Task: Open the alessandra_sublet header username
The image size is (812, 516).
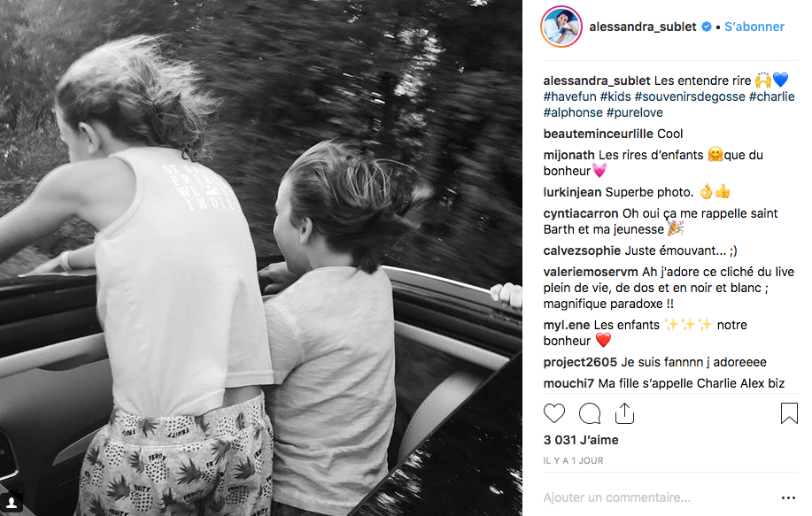Action: 643,27
